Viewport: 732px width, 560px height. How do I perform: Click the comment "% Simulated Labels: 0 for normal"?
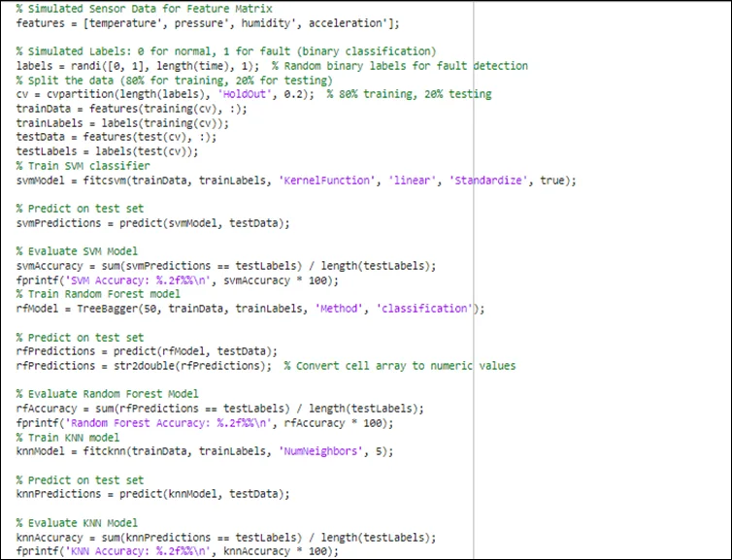click(226, 51)
